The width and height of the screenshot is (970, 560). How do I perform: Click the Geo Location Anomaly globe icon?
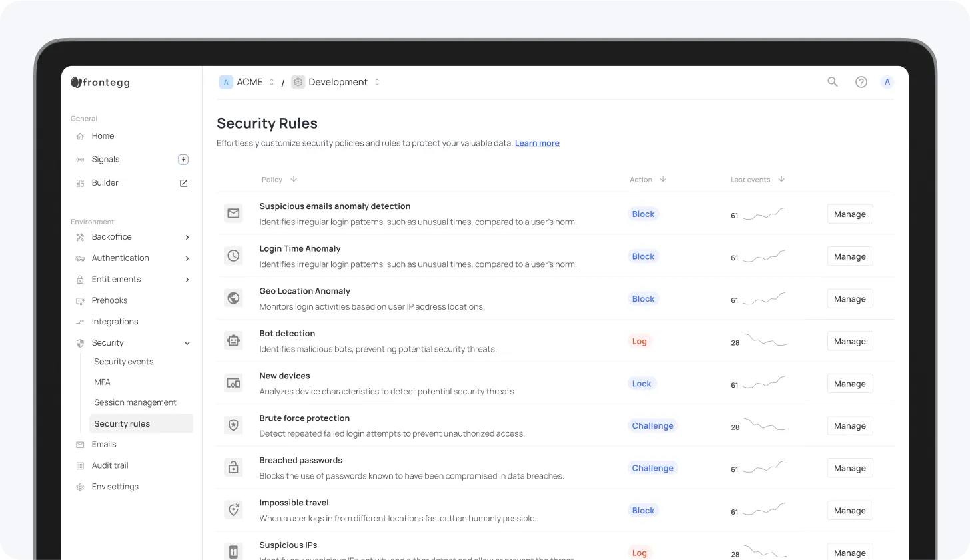tap(233, 298)
